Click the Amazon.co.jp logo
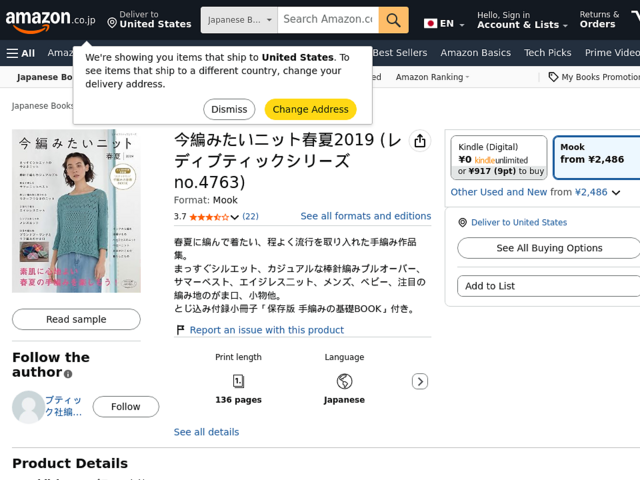This screenshot has width=640, height=480. (x=50, y=20)
